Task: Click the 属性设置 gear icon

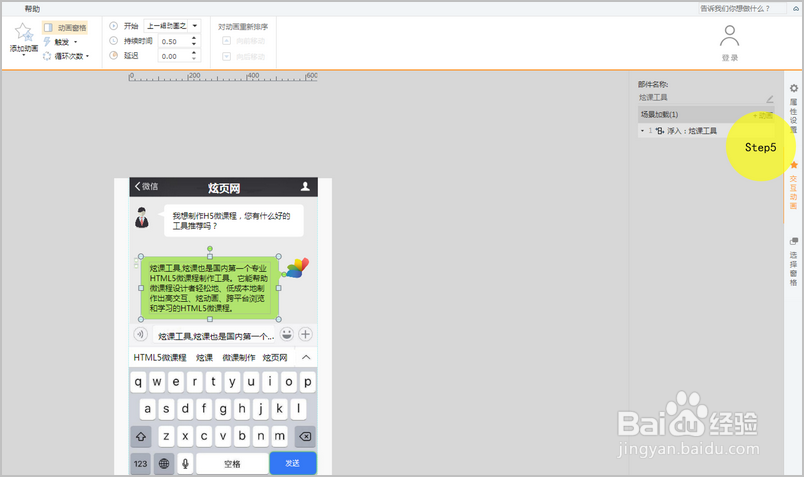Action: (x=794, y=88)
